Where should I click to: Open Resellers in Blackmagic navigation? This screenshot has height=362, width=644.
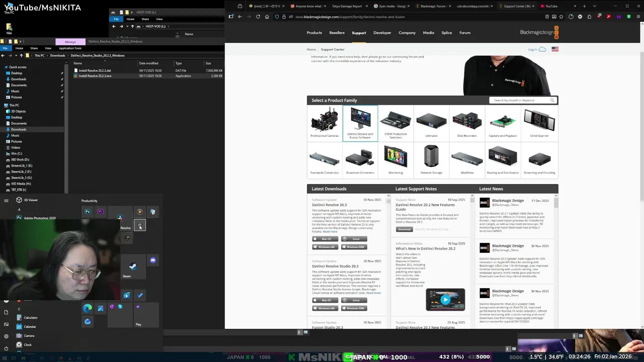pos(337,33)
